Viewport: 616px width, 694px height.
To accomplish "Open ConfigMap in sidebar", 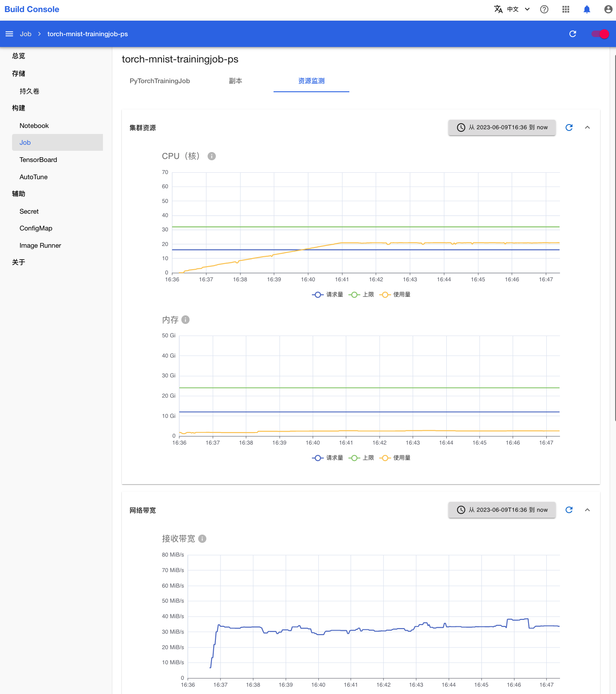I will [x=36, y=228].
